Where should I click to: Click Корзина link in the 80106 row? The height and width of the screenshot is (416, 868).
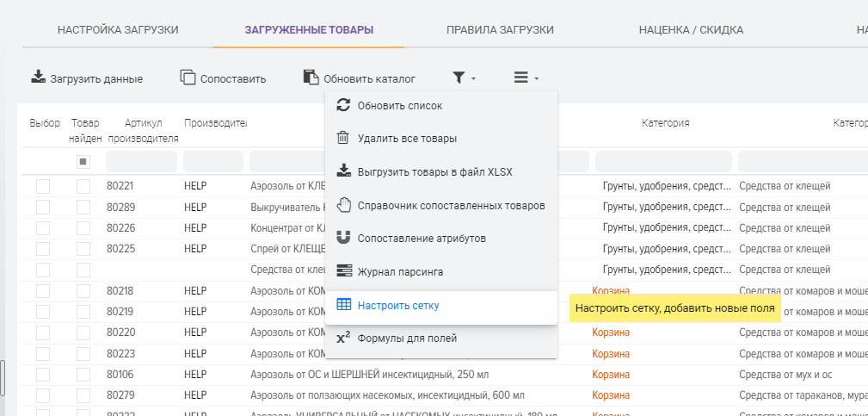[611, 375]
